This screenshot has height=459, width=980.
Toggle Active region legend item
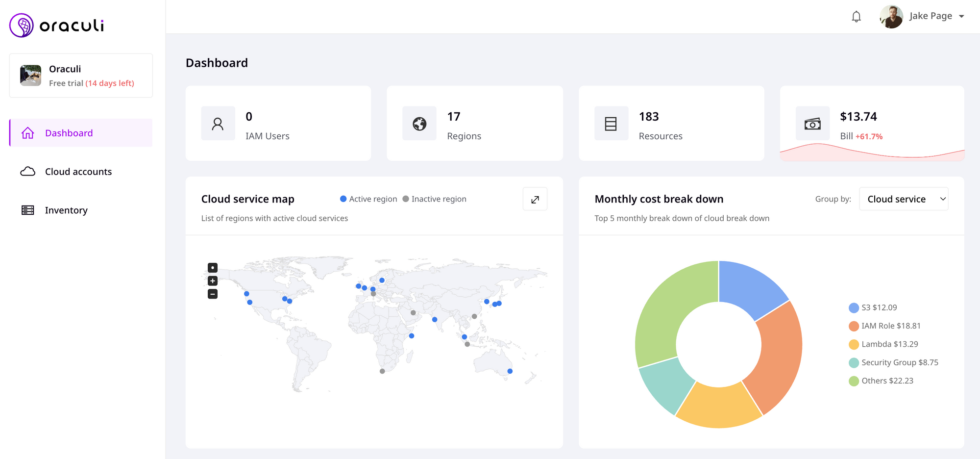[368, 199]
